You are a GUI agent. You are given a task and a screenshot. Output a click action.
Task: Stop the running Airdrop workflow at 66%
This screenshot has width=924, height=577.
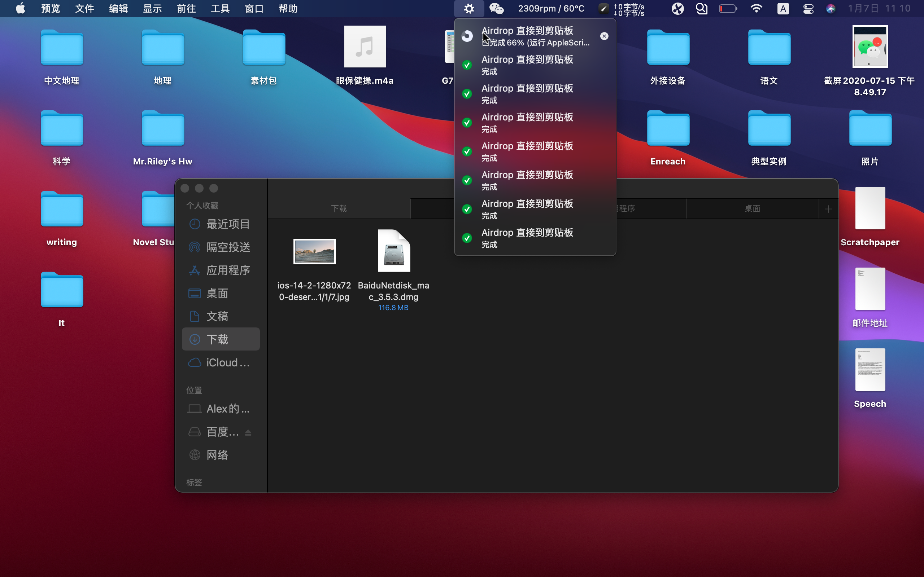point(604,36)
